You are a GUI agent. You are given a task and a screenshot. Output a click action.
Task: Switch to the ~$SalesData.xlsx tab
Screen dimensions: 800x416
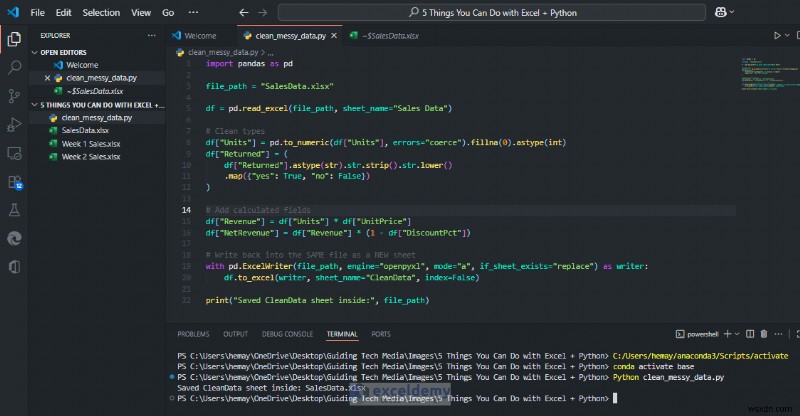pyautogui.click(x=384, y=36)
